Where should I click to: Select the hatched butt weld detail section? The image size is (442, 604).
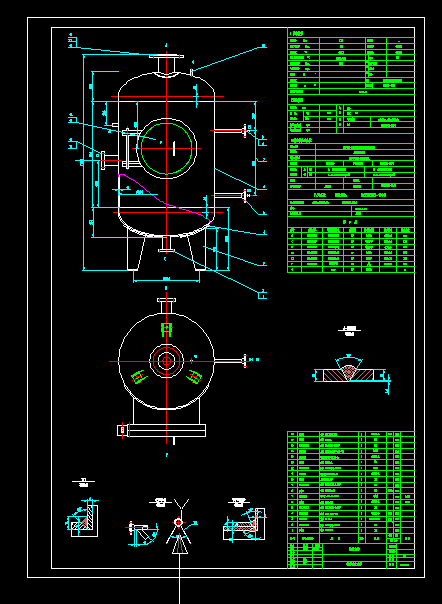pyautogui.click(x=348, y=374)
